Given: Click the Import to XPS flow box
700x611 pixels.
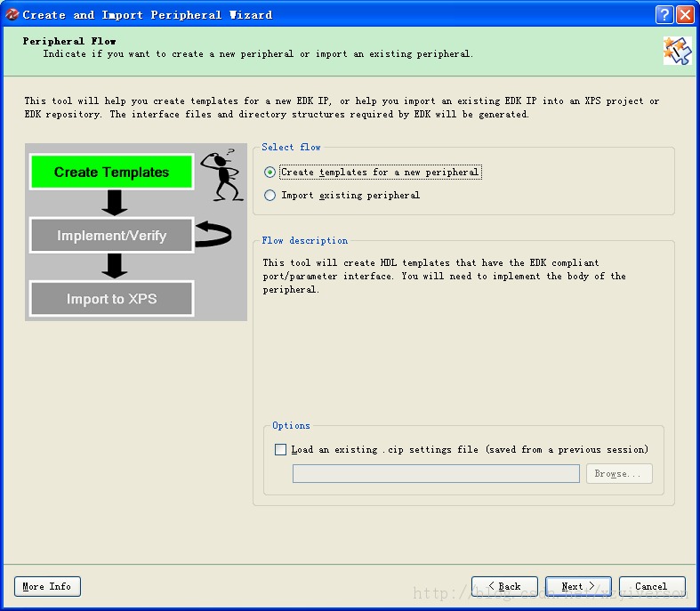Looking at the screenshot, I should pyautogui.click(x=111, y=299).
